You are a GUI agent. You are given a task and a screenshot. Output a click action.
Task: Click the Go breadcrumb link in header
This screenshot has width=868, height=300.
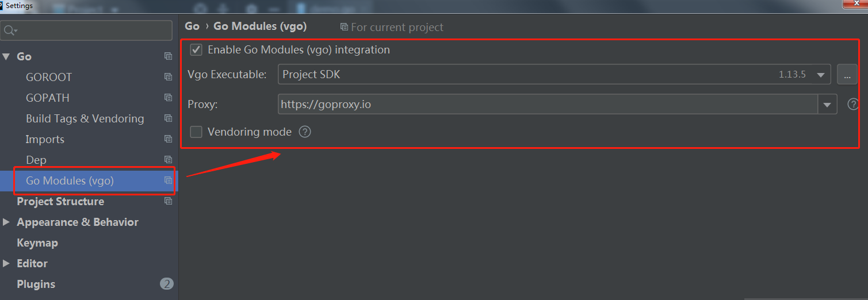pos(192,26)
